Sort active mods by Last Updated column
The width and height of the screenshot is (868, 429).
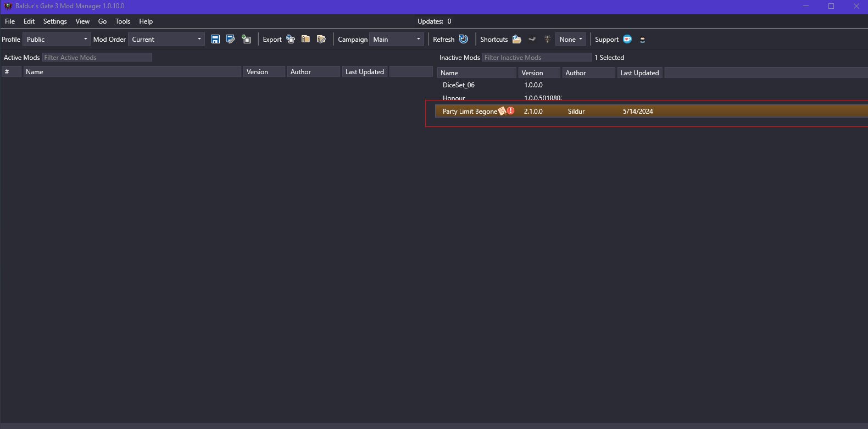(365, 72)
